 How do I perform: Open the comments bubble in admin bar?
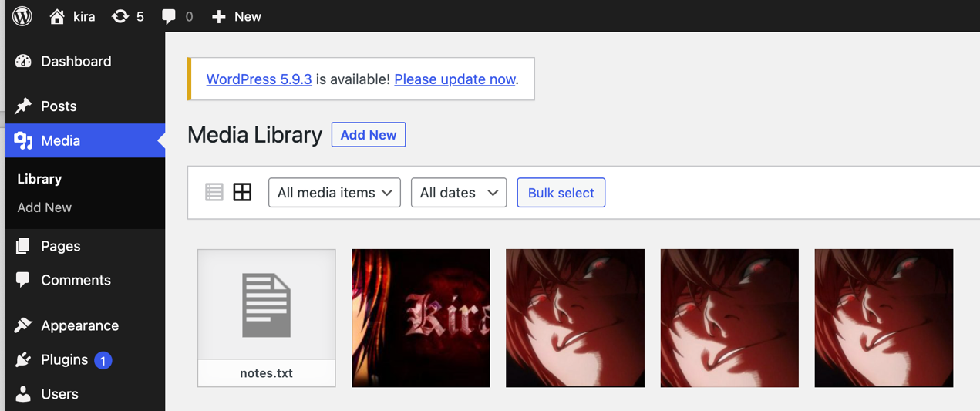click(169, 16)
